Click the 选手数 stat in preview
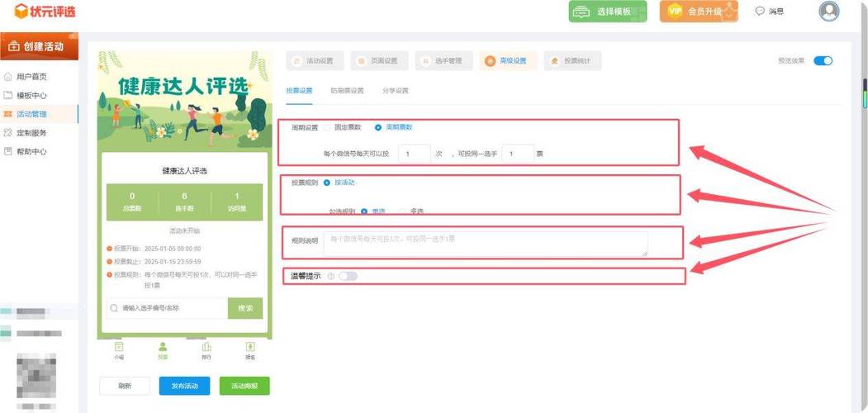Image resolution: width=868 pixels, height=413 pixels. (184, 202)
